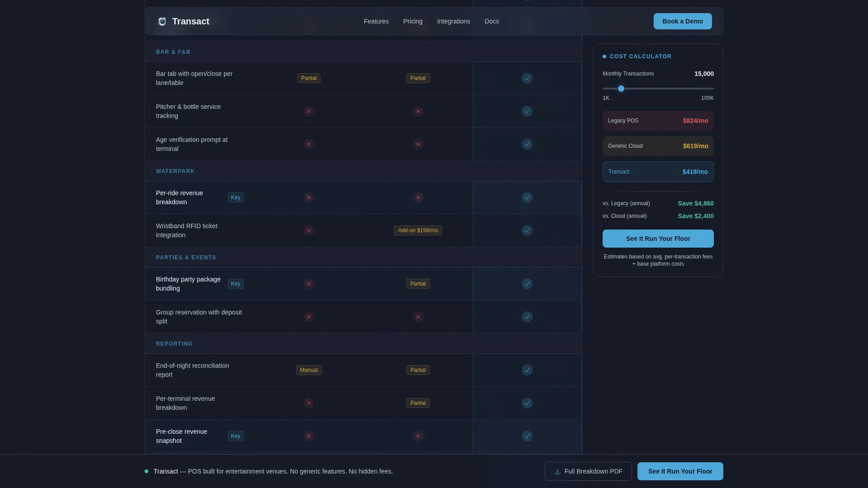Click the Save $4,860 annual savings text
The height and width of the screenshot is (488, 868).
[696, 203]
